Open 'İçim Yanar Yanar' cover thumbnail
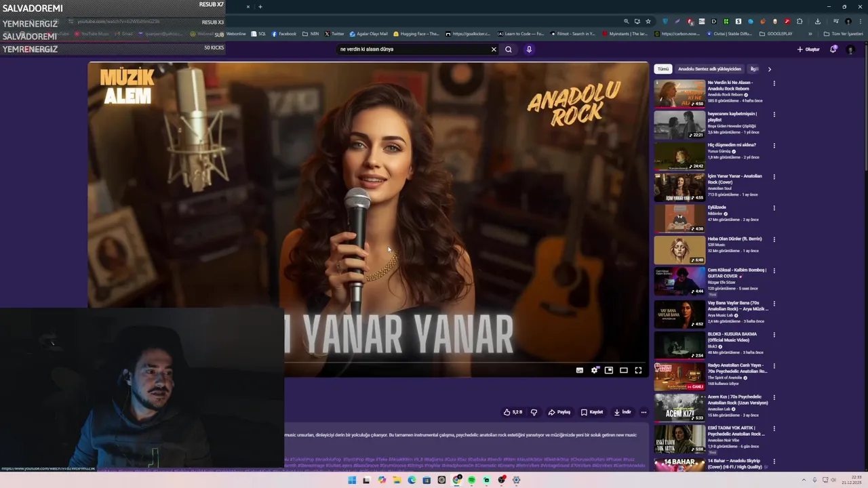The image size is (868, 488). point(679,188)
